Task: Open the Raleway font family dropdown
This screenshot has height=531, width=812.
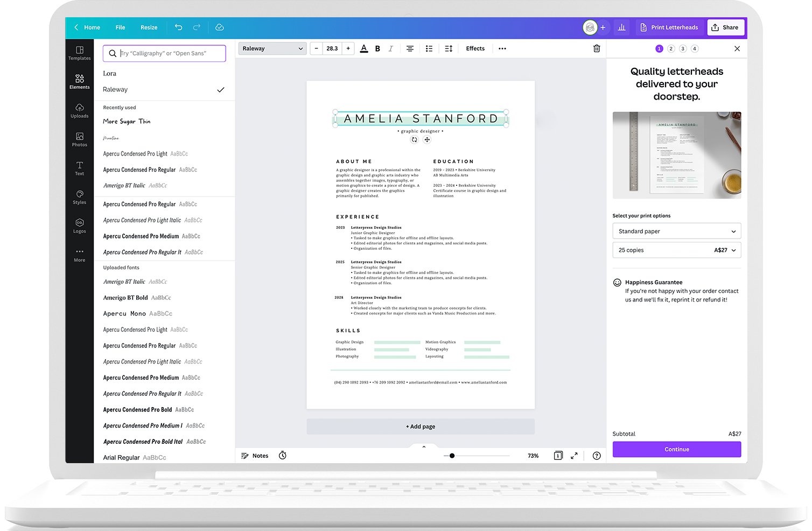Action: pyautogui.click(x=272, y=48)
